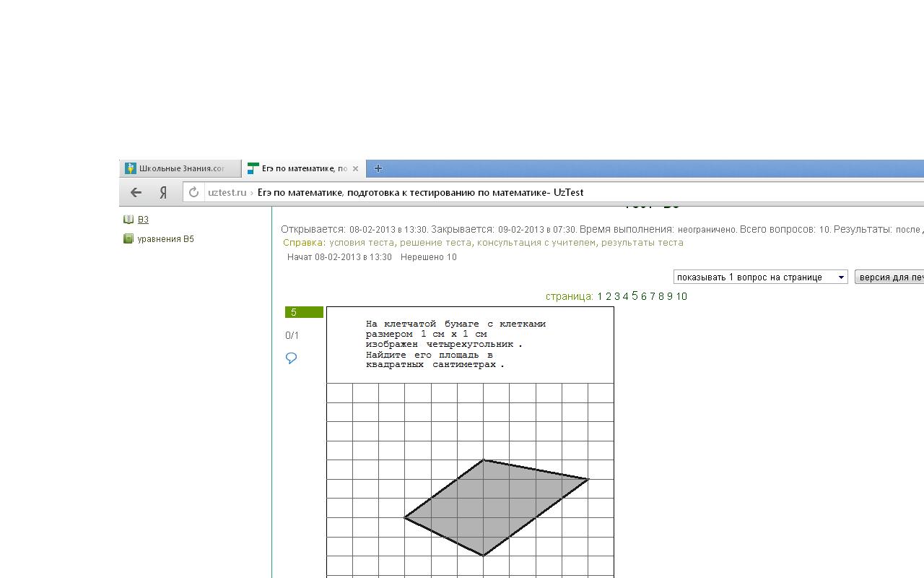Close the 'Егэ по математике' tab

(x=355, y=168)
